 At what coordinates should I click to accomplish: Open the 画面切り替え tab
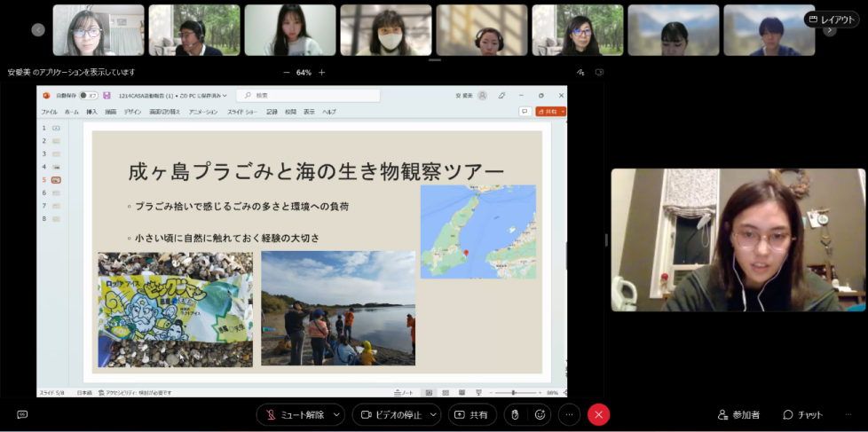tap(164, 112)
